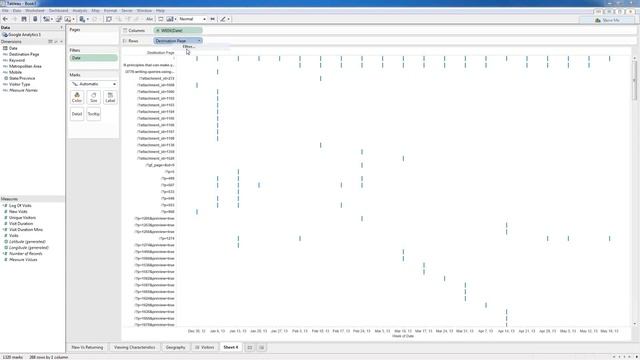Click the Connect to Data cylinder icon
640x360 pixels.
pyautogui.click(x=35, y=19)
